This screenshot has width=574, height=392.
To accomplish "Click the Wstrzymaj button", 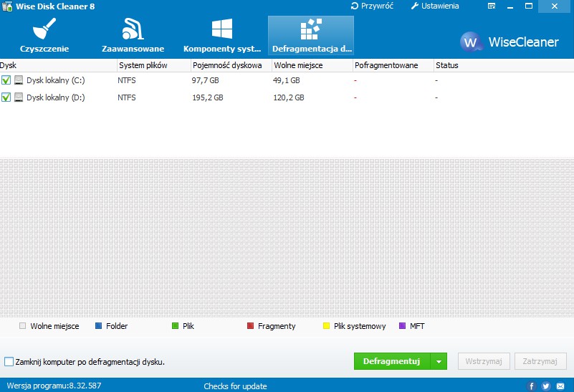I will click(x=484, y=361).
